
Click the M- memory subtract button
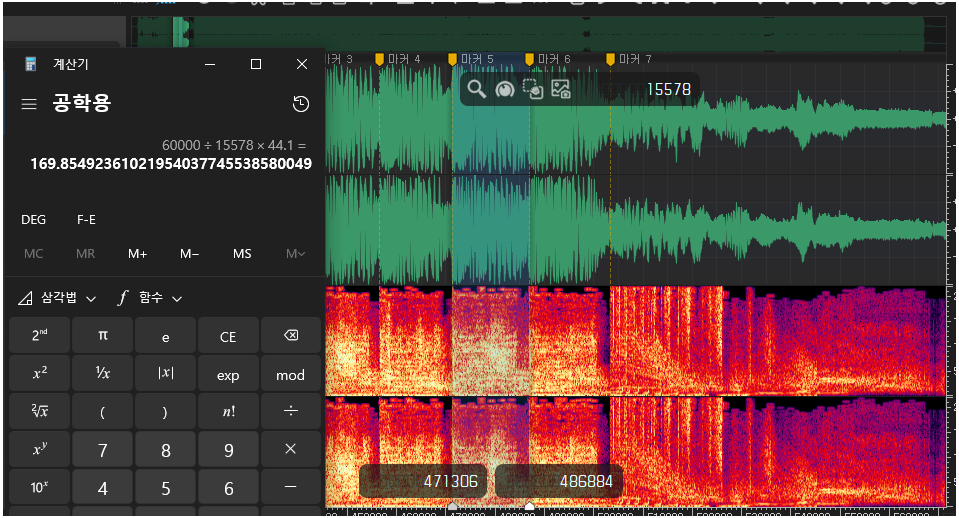pyautogui.click(x=190, y=254)
